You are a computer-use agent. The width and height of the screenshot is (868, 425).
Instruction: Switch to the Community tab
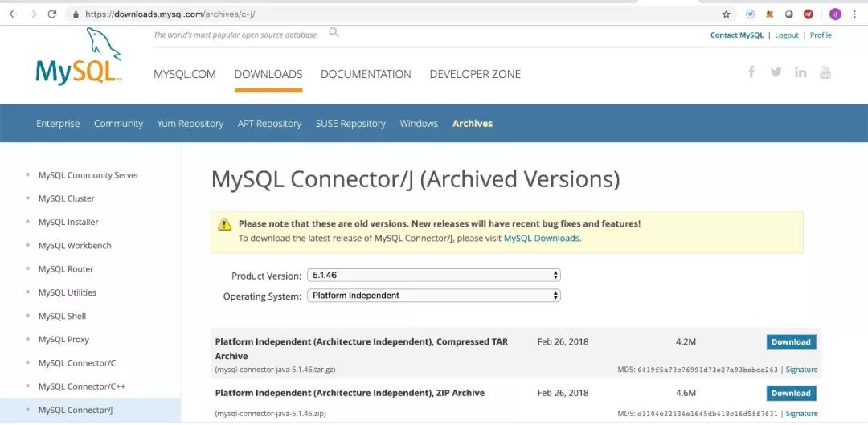coord(118,124)
